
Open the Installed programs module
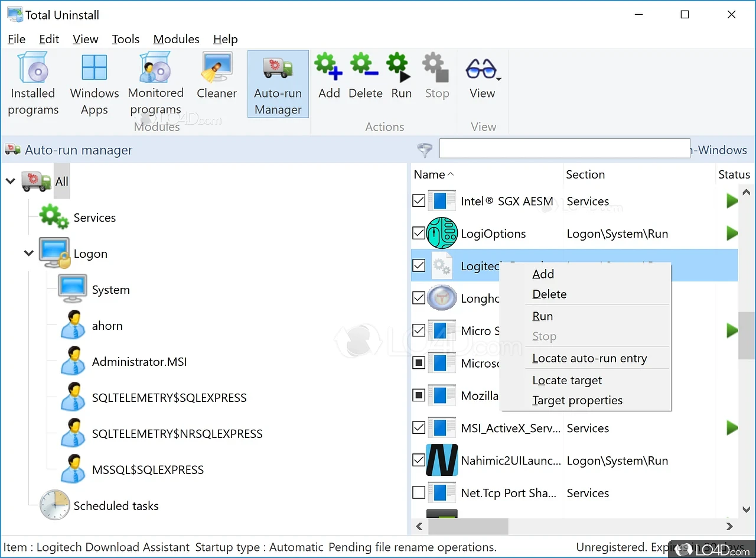click(33, 84)
